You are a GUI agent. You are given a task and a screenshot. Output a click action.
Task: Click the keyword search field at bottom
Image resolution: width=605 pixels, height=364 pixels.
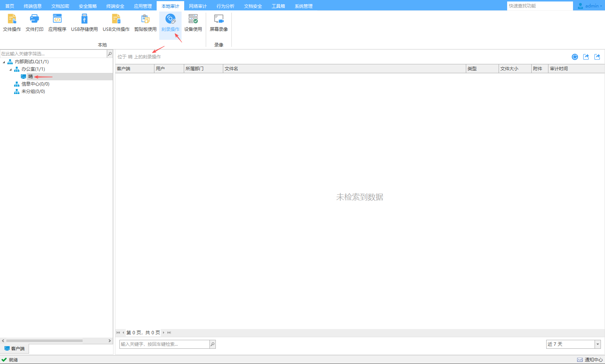point(164,344)
